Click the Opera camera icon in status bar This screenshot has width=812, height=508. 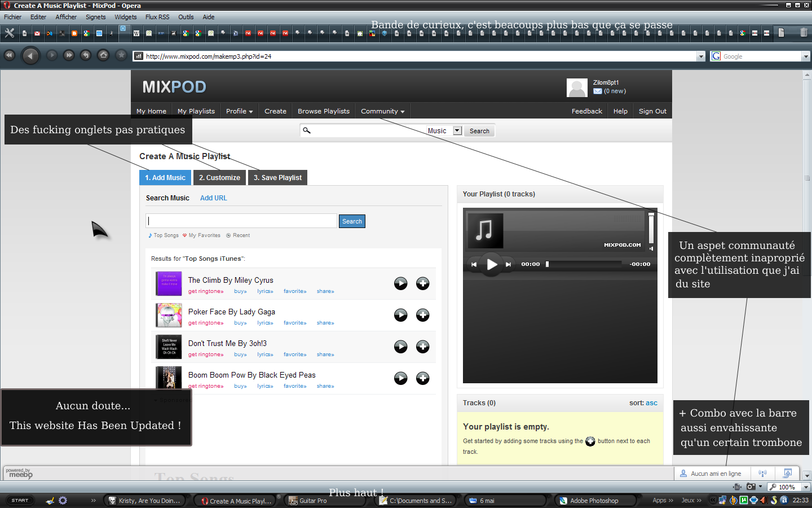[x=751, y=487]
